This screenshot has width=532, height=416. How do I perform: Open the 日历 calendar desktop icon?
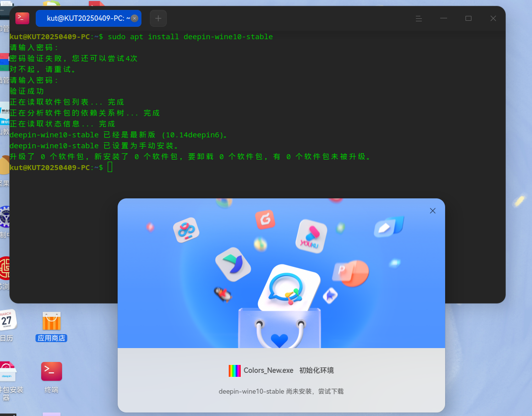click(7, 325)
